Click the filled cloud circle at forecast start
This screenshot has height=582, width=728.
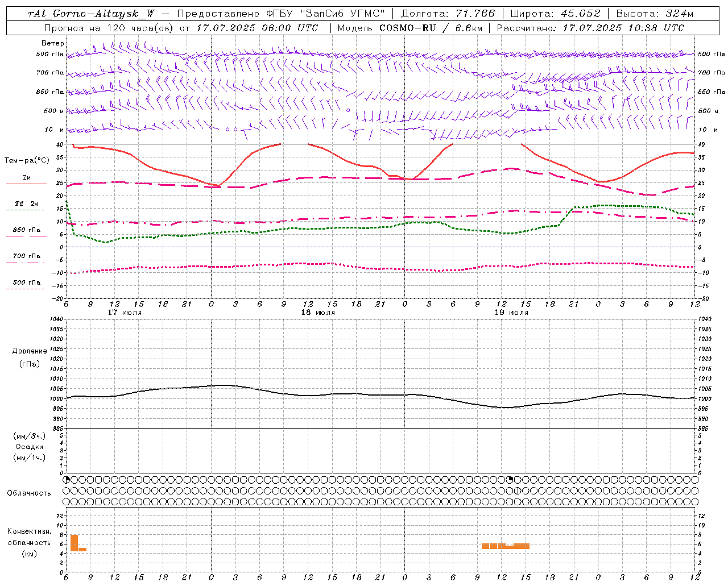(67, 480)
